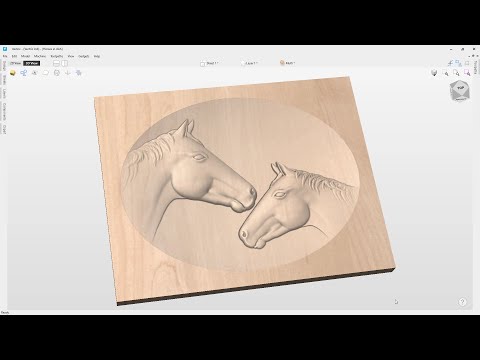Open the Drawing side tab

click(4, 66)
